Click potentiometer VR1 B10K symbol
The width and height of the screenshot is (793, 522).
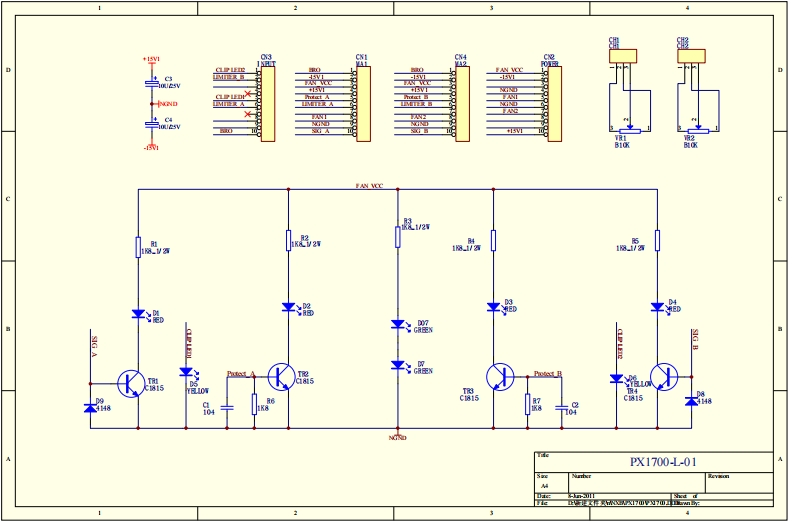[628, 130]
